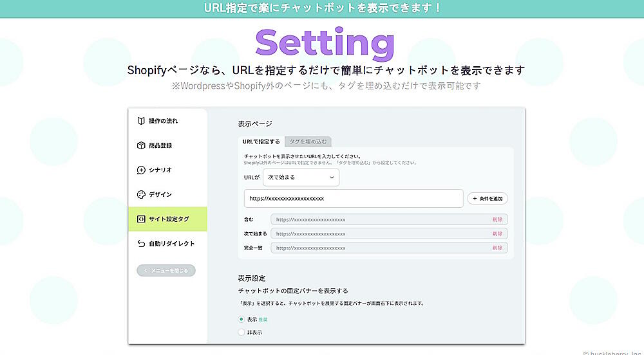Viewport: 644px width, 355px height.
Task: Click the code tag icon beside サイト設定タグ
Action: point(141,219)
